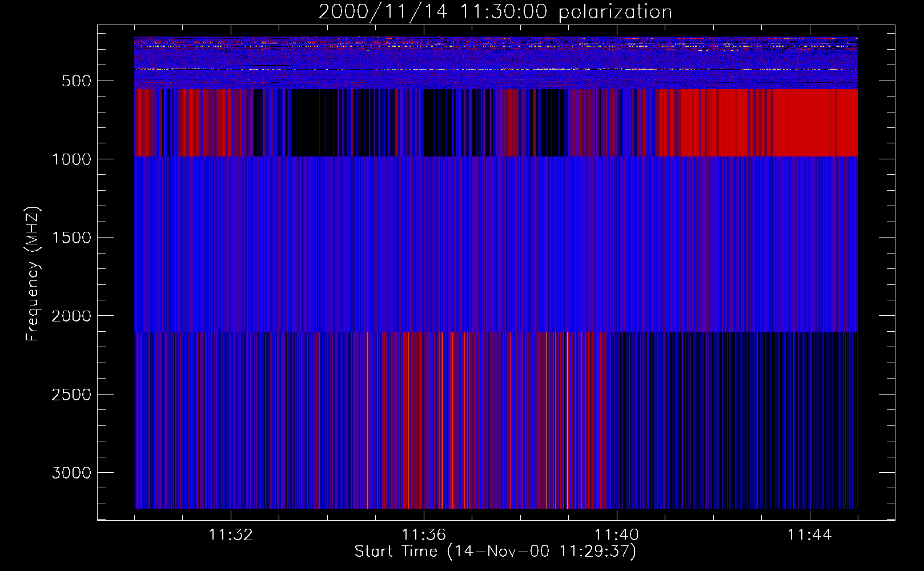924x571 pixels.
Task: Click the blue 1000–2000 MHz spectrogram band
Action: click(496, 244)
